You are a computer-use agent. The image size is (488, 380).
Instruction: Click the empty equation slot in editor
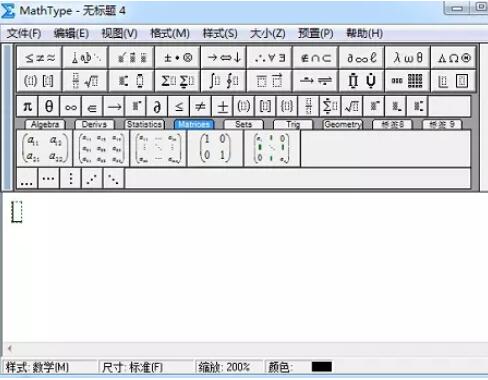tap(17, 212)
